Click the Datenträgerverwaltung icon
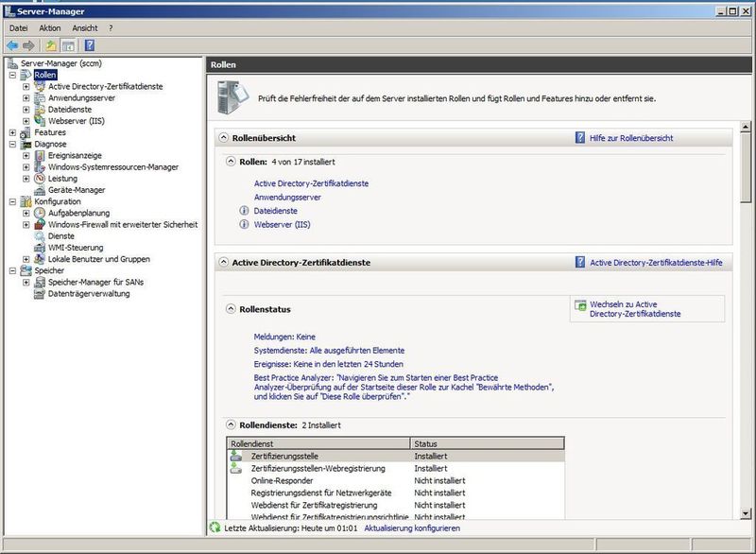 click(x=40, y=294)
